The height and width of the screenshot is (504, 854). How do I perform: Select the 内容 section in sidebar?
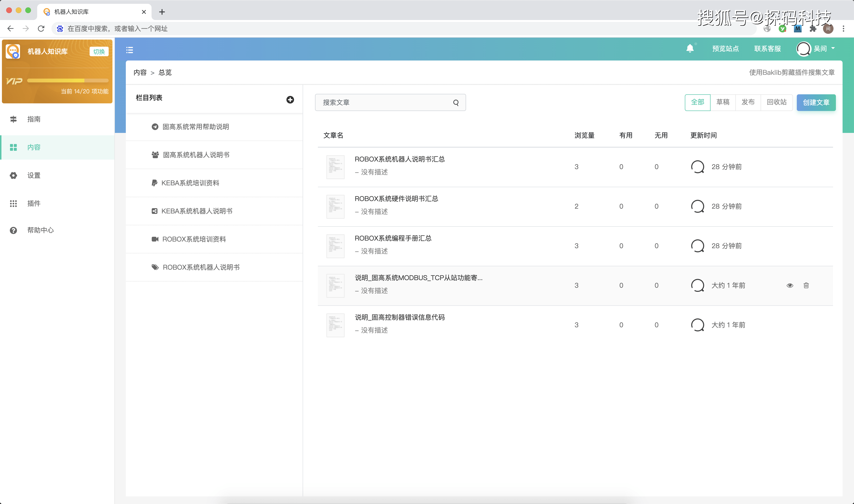[34, 147]
